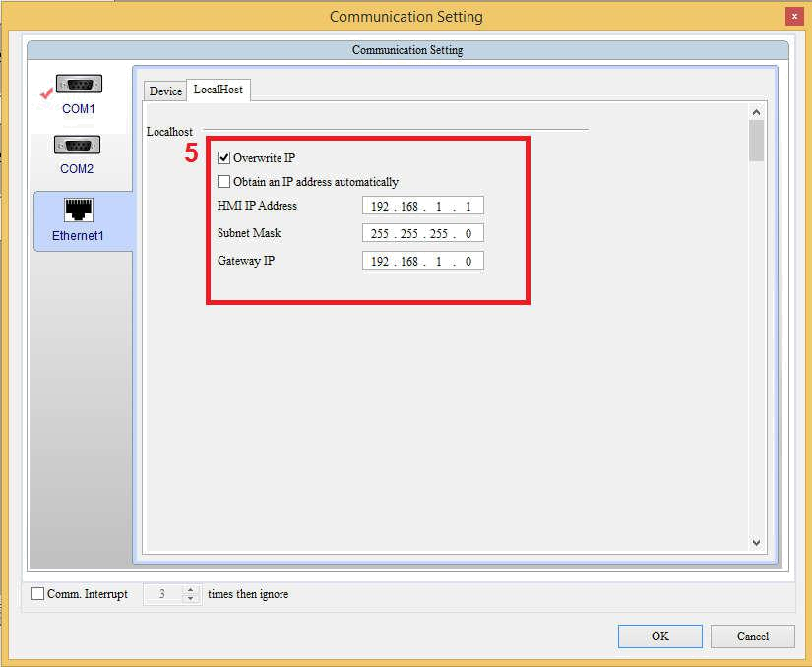The width and height of the screenshot is (812, 667).
Task: Open the LocalHost tab
Action: click(x=219, y=90)
